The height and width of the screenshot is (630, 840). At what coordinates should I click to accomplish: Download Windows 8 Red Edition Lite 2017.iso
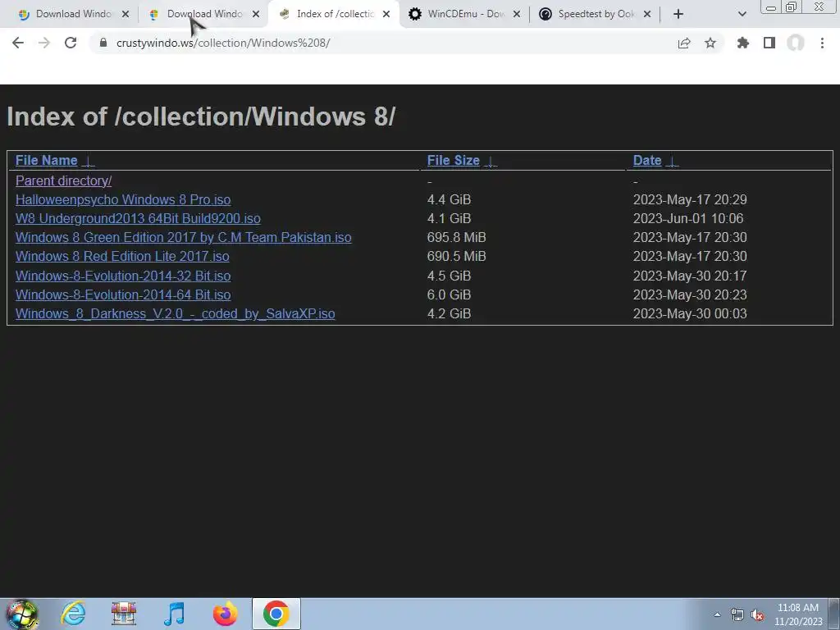coord(122,256)
